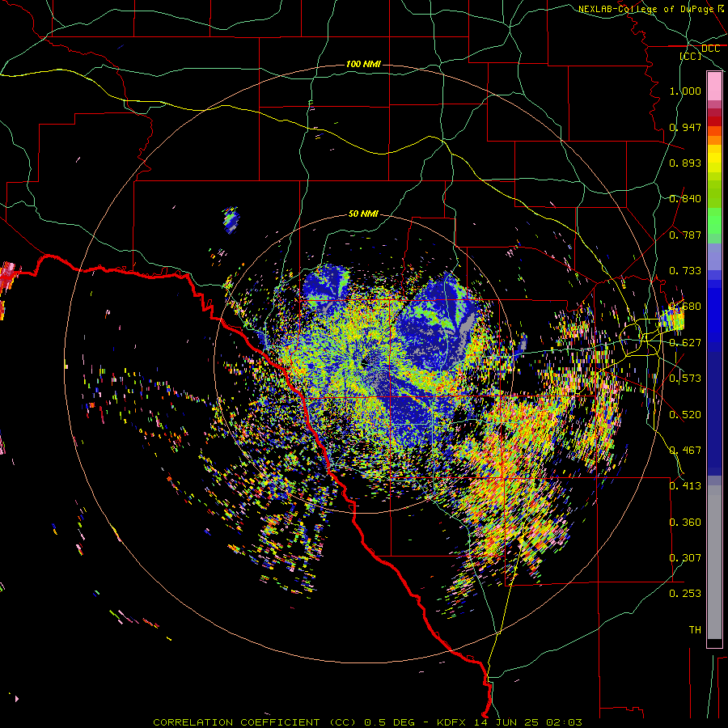This screenshot has width=728, height=728.
Task: Select the 0.573 scale value
Action: tap(685, 379)
